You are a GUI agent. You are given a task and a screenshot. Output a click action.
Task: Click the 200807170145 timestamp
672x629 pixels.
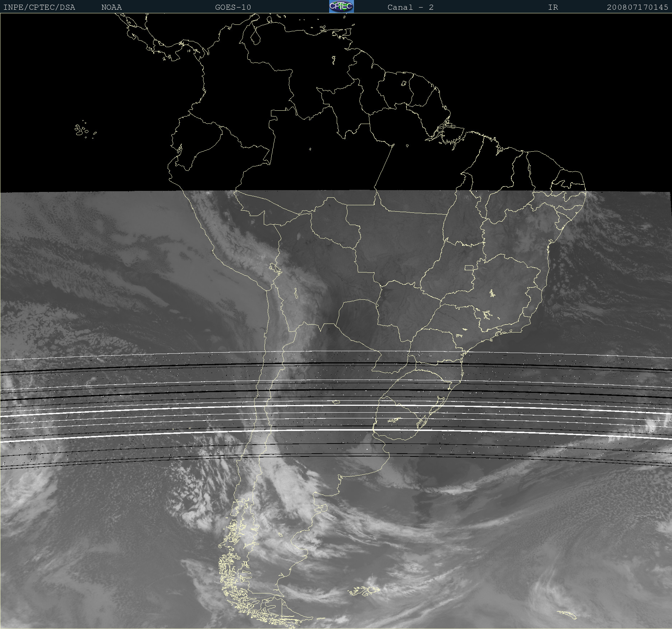pyautogui.click(x=638, y=7)
